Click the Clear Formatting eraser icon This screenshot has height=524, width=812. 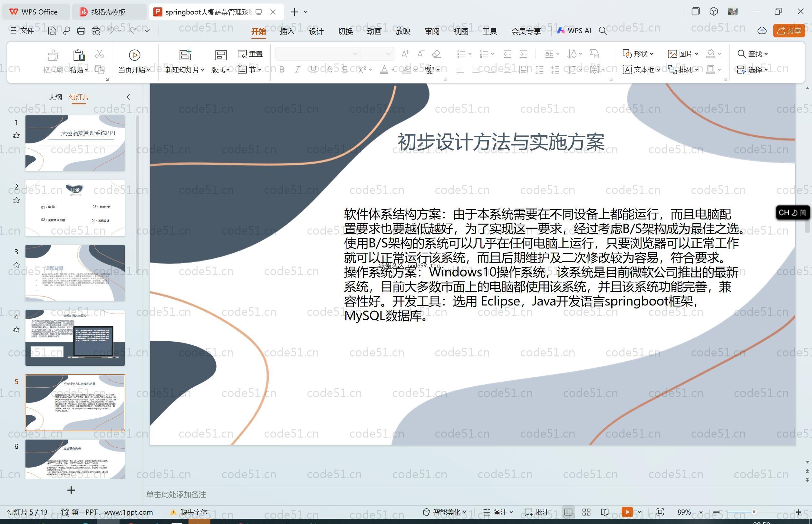[436, 54]
